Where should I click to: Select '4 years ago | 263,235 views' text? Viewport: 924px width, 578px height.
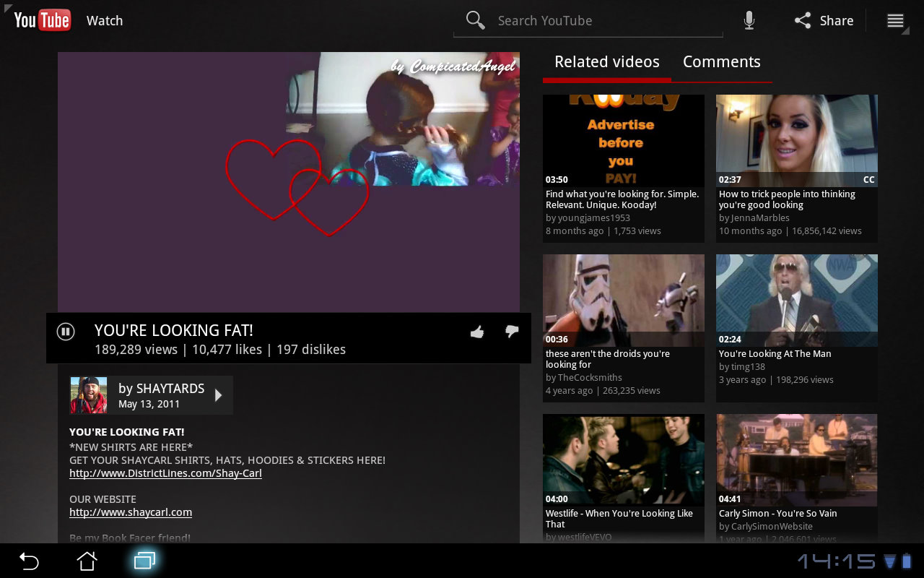coord(603,391)
